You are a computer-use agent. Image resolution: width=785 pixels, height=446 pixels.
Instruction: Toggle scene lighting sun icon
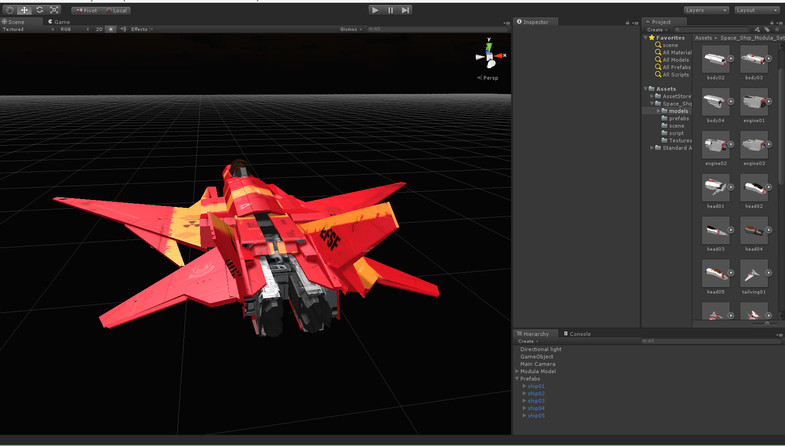coord(111,29)
